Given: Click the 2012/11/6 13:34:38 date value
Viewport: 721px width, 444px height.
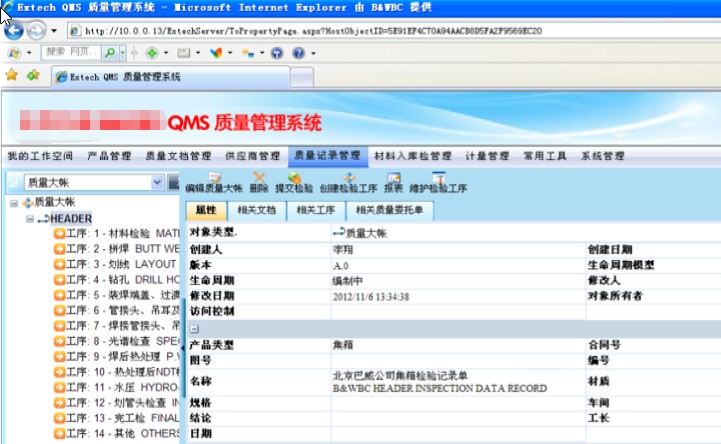Looking at the screenshot, I should click(x=371, y=296).
